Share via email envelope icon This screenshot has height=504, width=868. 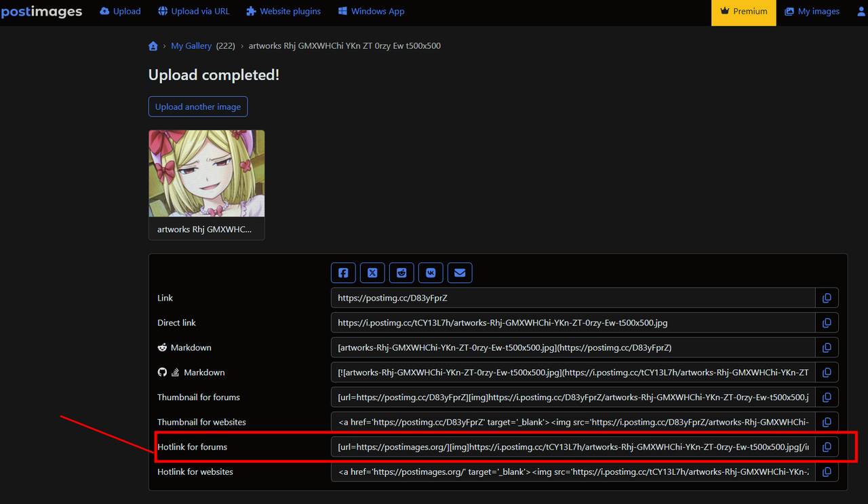460,273
